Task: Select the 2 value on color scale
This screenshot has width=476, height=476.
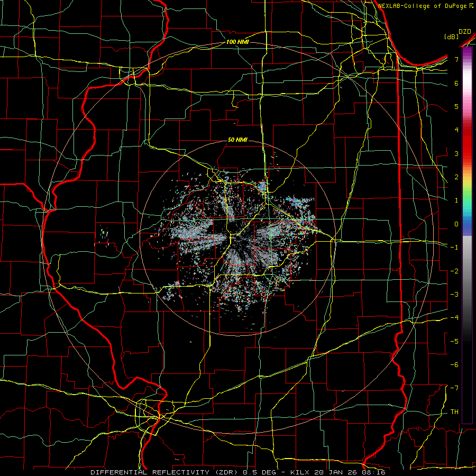Action: click(x=456, y=177)
